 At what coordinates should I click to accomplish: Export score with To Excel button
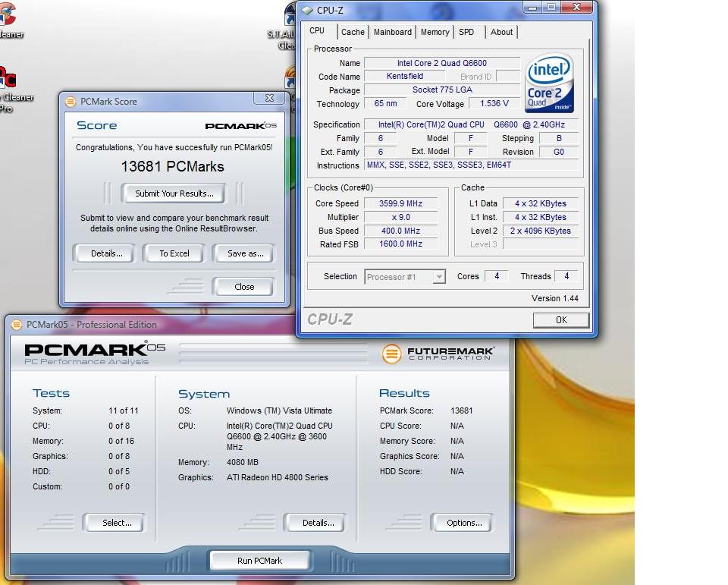pos(174,253)
